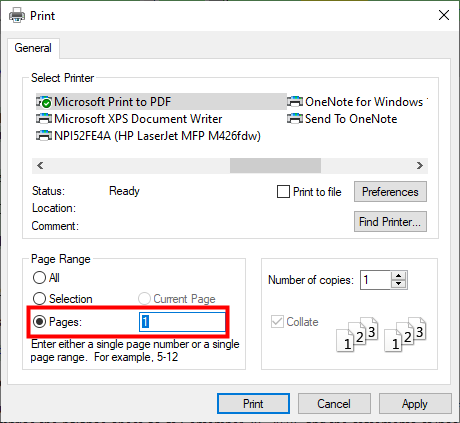
Task: Click the printer icon in the title bar
Action: (x=17, y=16)
